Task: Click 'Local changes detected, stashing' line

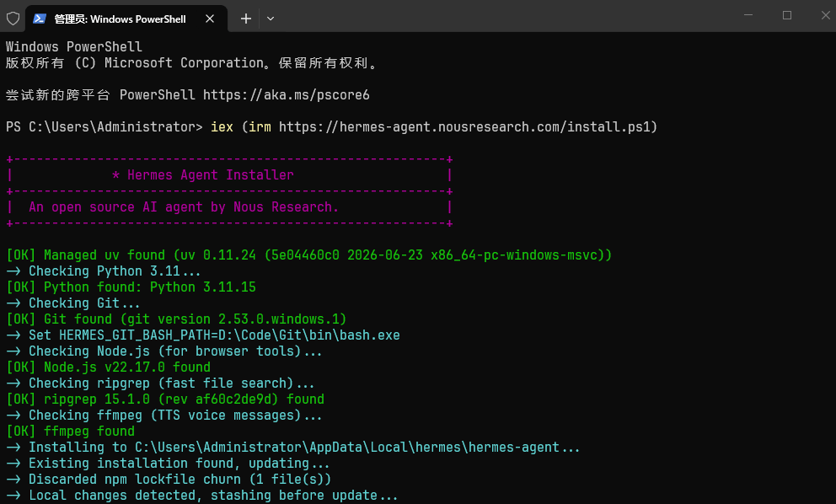Action: [202, 495]
